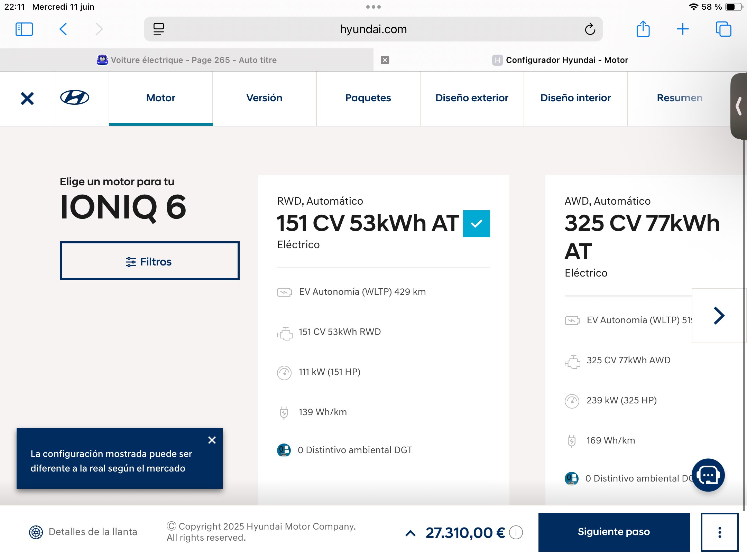Close the Configurador Hyundai tab

click(385, 60)
